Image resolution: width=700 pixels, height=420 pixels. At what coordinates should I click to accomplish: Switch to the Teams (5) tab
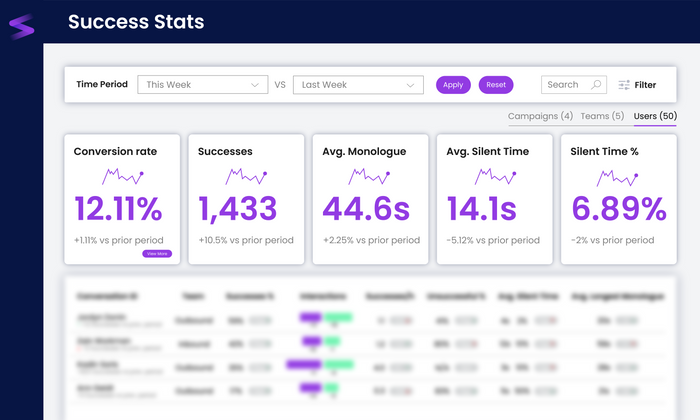tap(602, 116)
